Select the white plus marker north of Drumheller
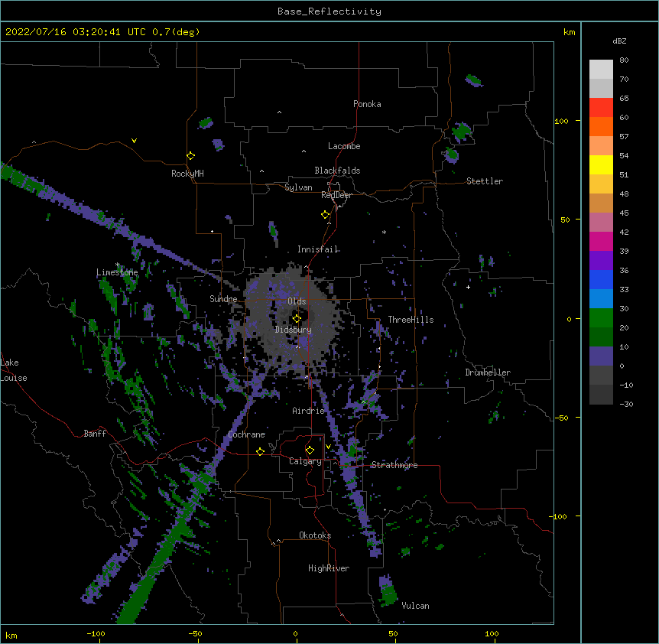Screen dimensions: 659x644 tap(468, 287)
